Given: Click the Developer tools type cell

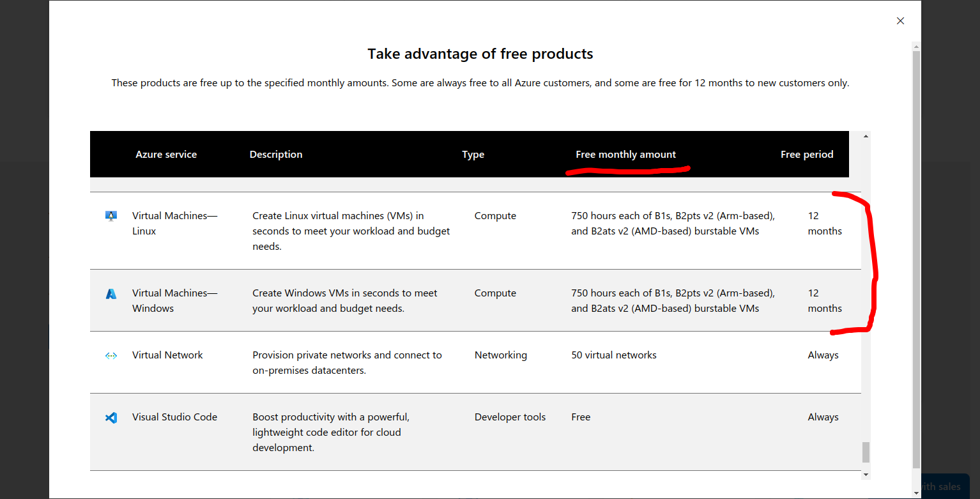Looking at the screenshot, I should (x=510, y=417).
